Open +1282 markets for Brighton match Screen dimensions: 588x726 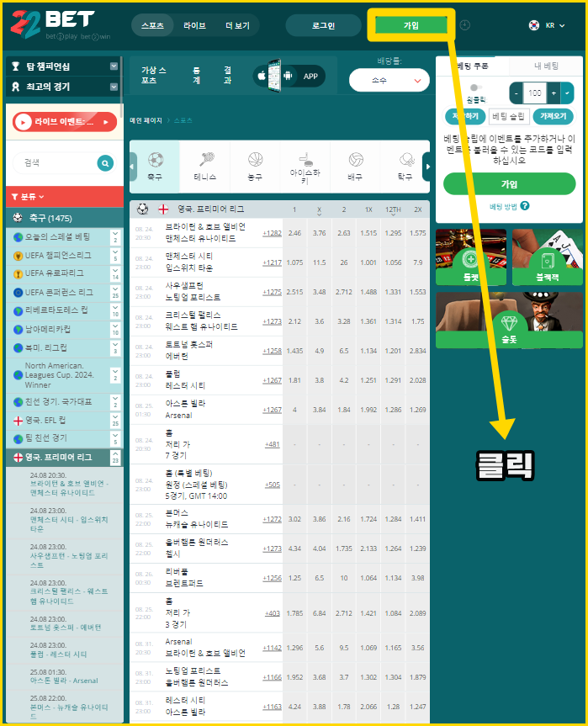[272, 233]
